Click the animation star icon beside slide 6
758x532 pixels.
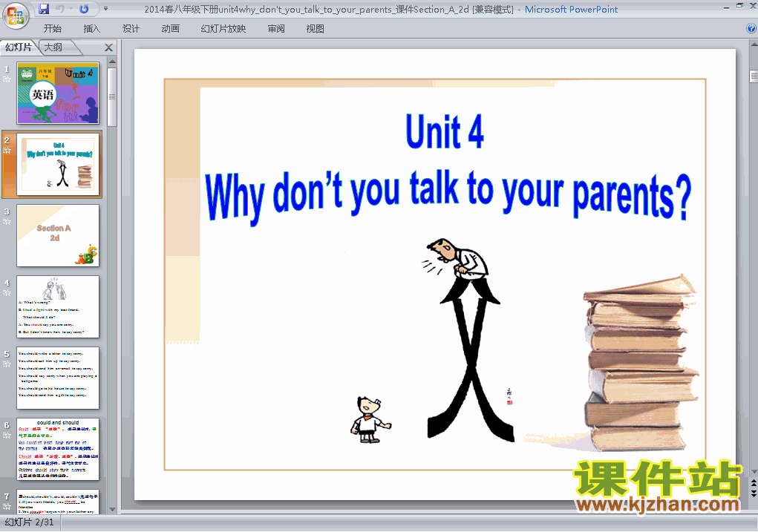(x=7, y=436)
